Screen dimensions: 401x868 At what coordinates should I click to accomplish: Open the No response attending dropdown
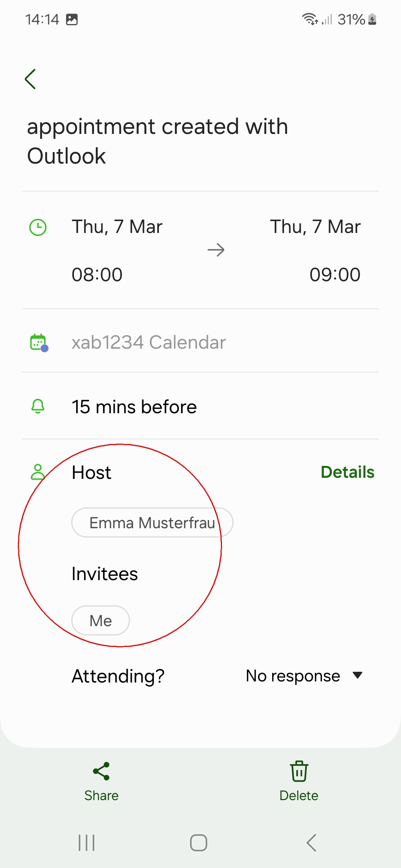293,676
